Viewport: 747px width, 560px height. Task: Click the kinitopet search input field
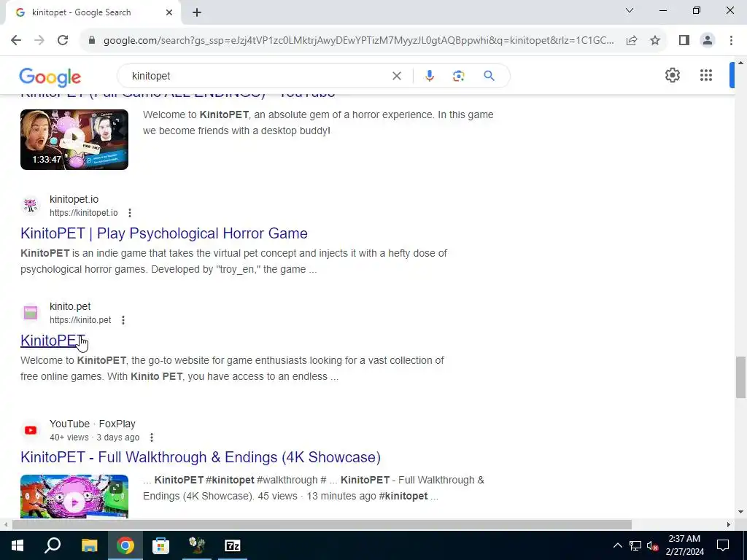pyautogui.click(x=258, y=76)
